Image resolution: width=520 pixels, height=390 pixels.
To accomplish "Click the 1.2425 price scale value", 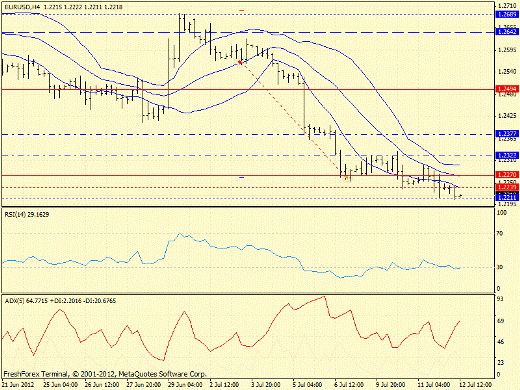I will click(x=508, y=116).
